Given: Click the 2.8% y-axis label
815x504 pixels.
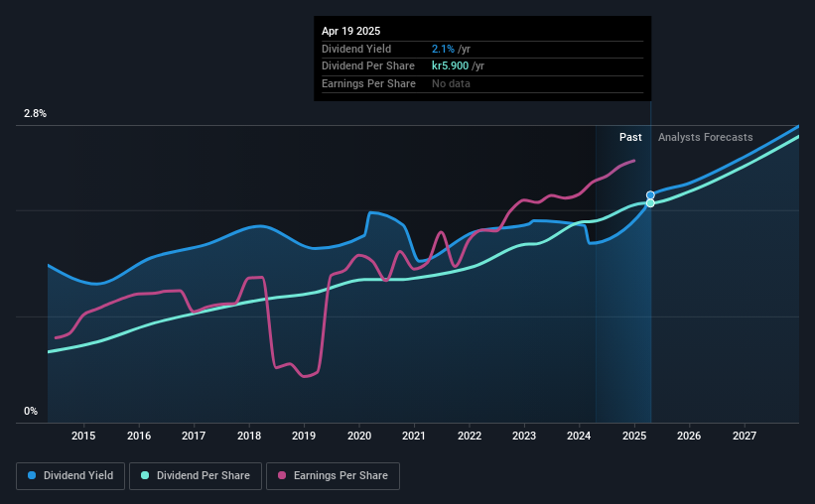Looking at the screenshot, I should click(x=35, y=113).
